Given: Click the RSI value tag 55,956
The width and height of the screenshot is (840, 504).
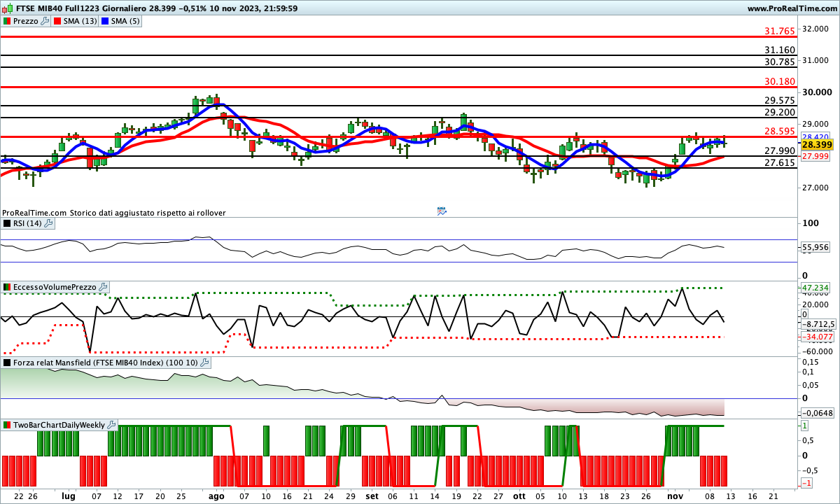Looking at the screenshot, I should coord(815,247).
